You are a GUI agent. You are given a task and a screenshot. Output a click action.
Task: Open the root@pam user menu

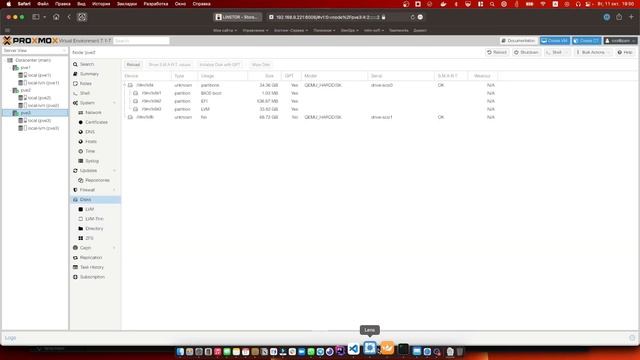pos(620,41)
